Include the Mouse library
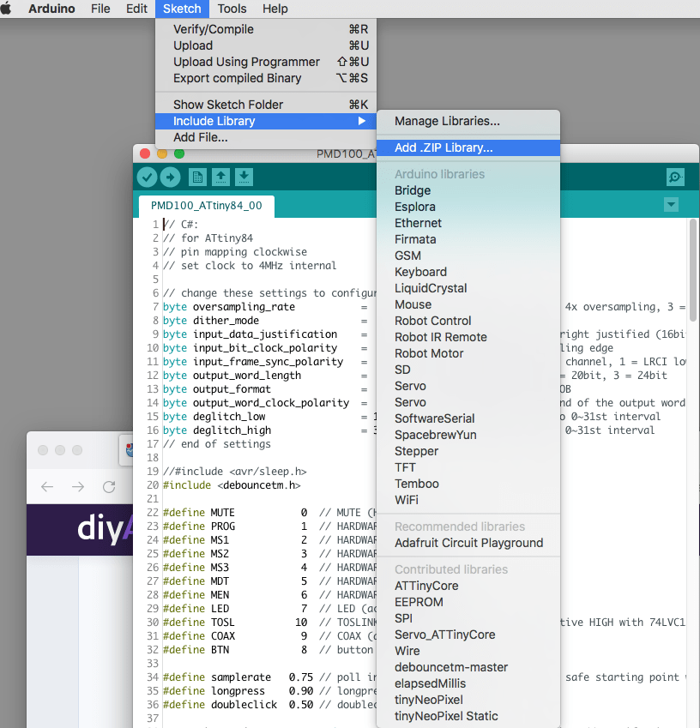The height and width of the screenshot is (728, 700). click(x=468, y=304)
